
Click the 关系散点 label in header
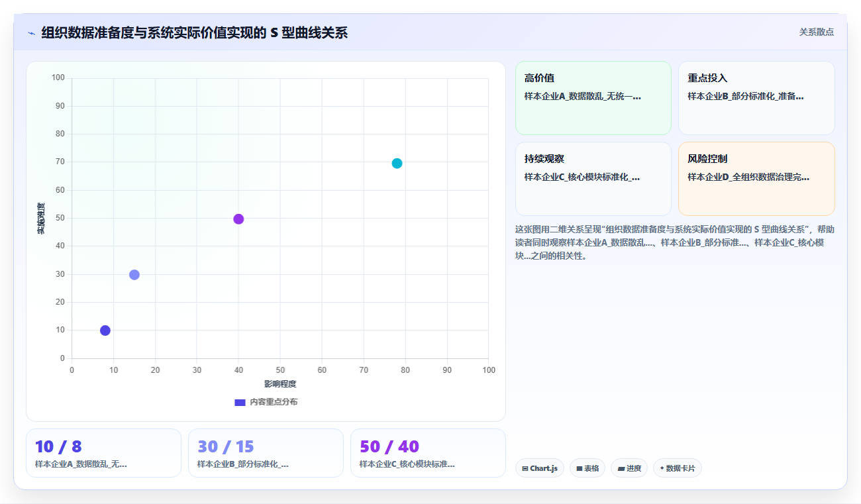point(816,32)
